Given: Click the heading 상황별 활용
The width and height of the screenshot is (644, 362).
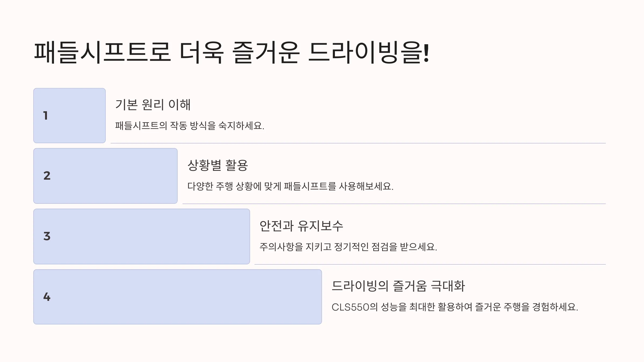Looking at the screenshot, I should pos(218,165).
